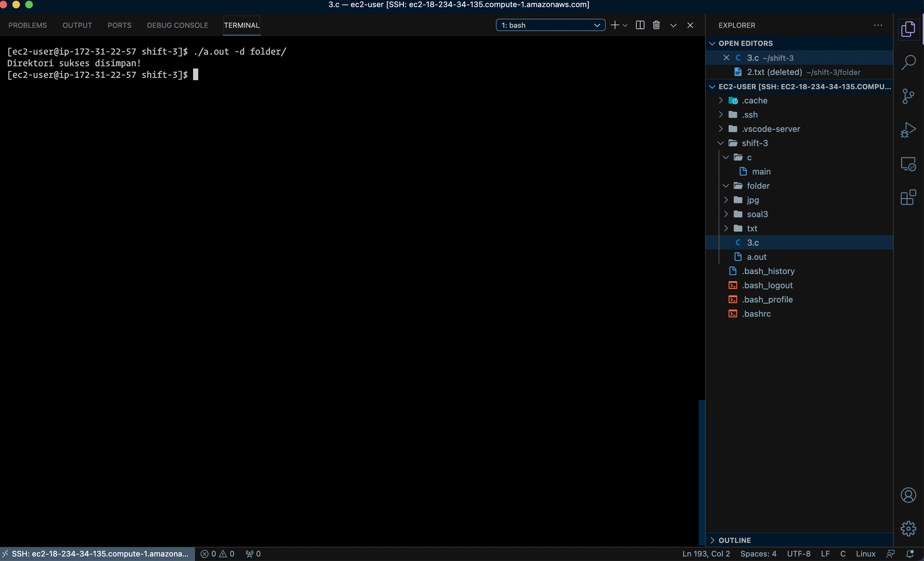
Task: Open the bash terminal selector dropdown
Action: pos(550,25)
